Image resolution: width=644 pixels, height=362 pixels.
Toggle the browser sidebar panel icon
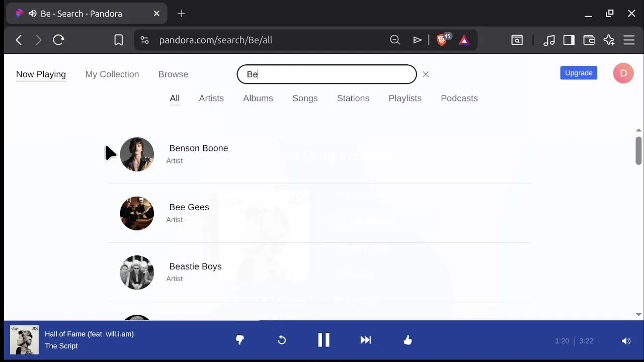click(x=569, y=40)
